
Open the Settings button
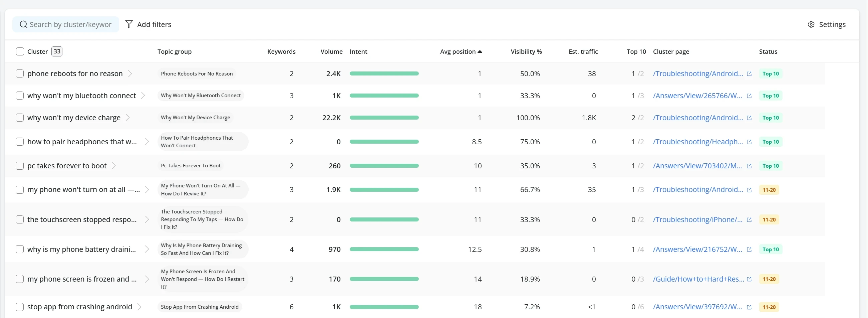click(x=827, y=25)
